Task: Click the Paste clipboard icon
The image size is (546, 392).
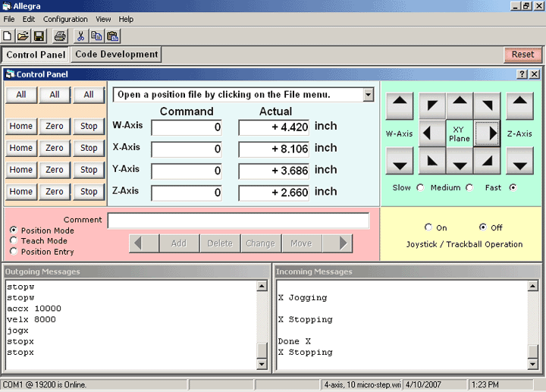Action: click(112, 36)
